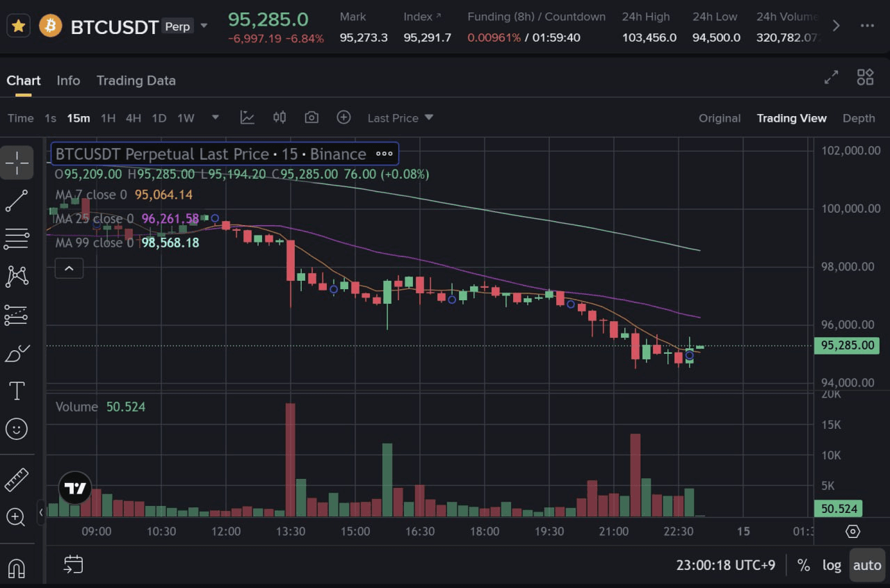The width and height of the screenshot is (890, 588).
Task: Toggle logarithmic price scale with log button
Action: pyautogui.click(x=832, y=565)
